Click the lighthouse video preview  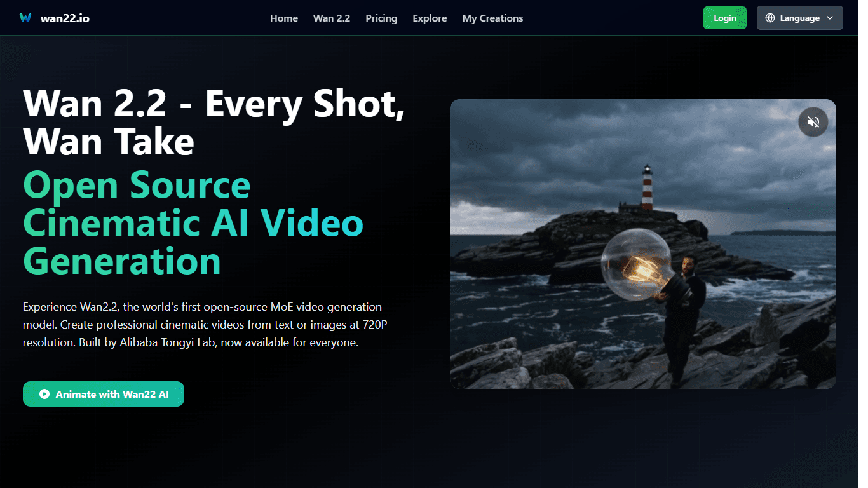pos(643,244)
